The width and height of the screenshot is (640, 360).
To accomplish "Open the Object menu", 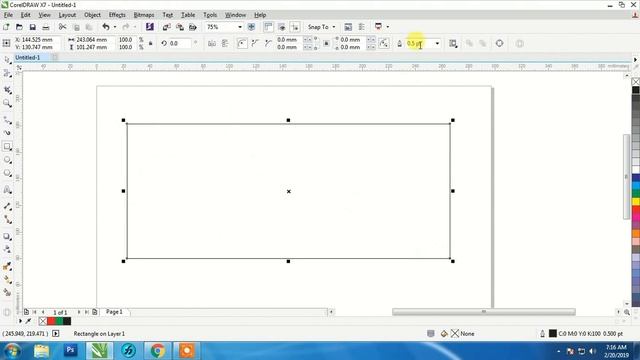I will [92, 15].
